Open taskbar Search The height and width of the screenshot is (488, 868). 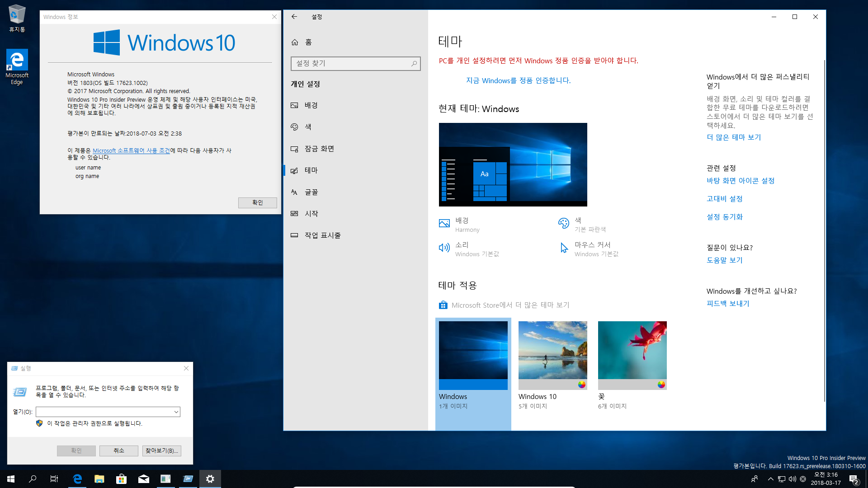(x=33, y=479)
